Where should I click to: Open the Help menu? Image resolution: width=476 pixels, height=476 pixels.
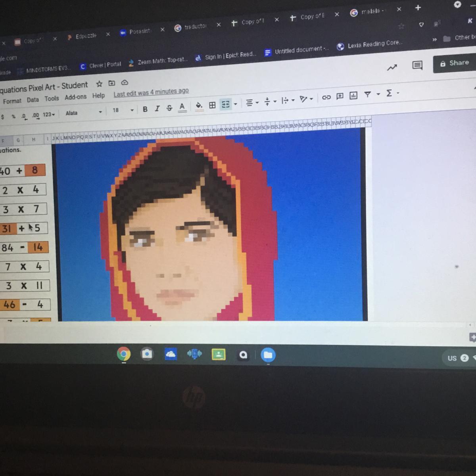point(98,96)
